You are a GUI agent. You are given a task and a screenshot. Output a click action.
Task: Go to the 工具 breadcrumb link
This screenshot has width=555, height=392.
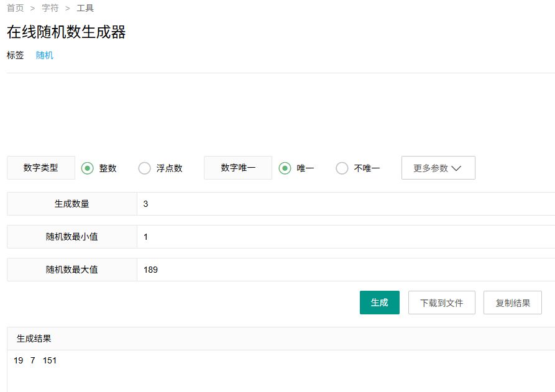click(85, 8)
